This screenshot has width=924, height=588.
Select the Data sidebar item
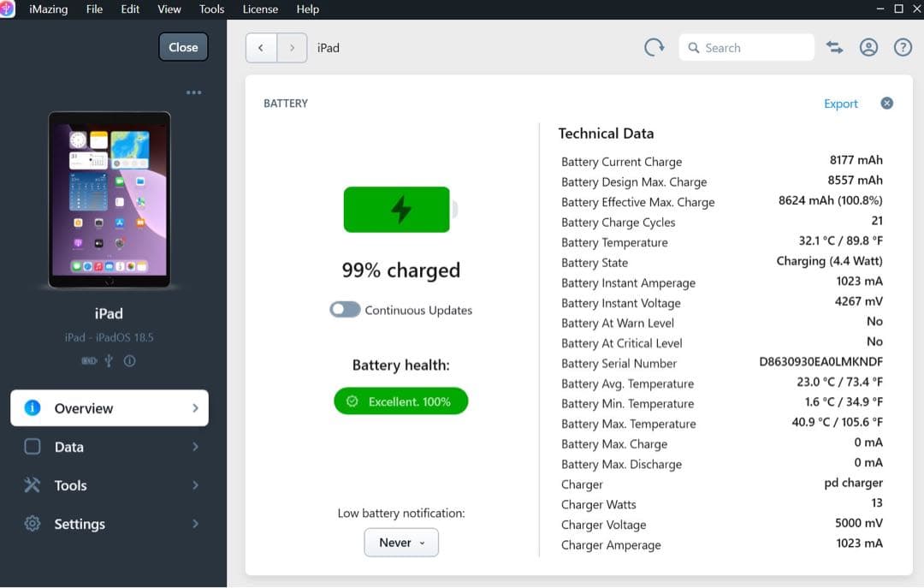(110, 447)
